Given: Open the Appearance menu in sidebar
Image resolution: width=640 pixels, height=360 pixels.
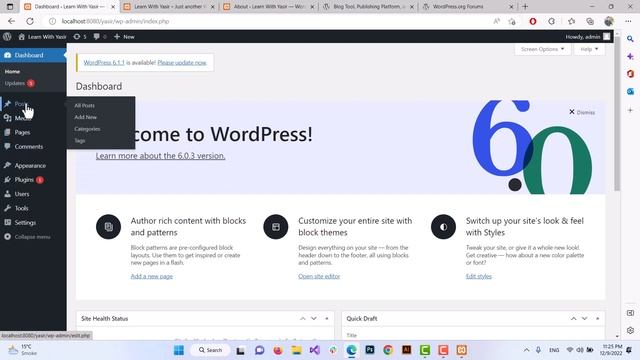Looking at the screenshot, I should 30,166.
